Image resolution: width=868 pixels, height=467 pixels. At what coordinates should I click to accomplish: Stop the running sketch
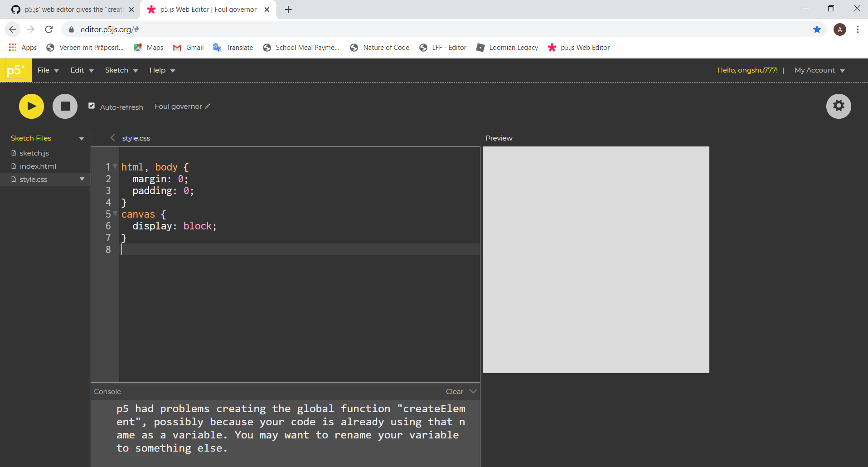(65, 106)
